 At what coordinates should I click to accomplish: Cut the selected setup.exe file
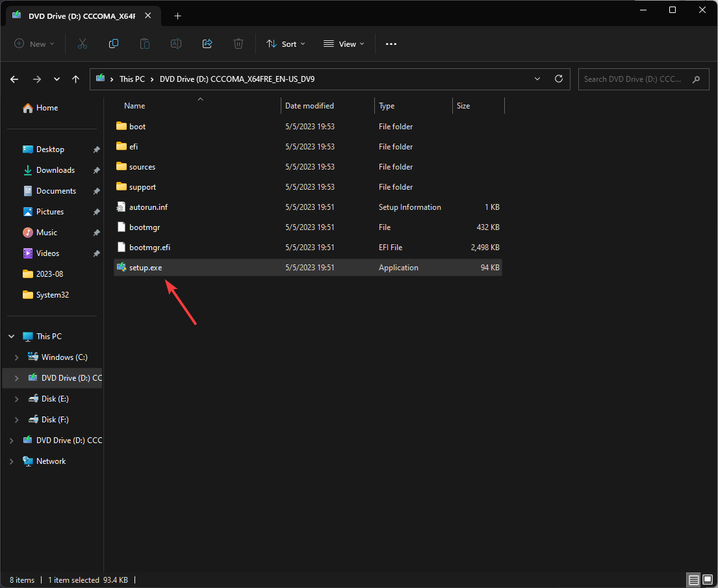pyautogui.click(x=83, y=44)
